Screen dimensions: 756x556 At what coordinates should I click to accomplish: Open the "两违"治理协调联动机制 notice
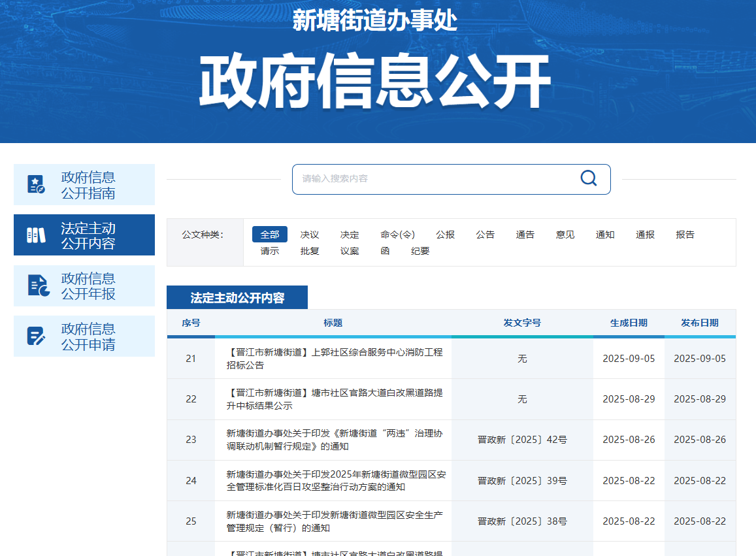334,440
